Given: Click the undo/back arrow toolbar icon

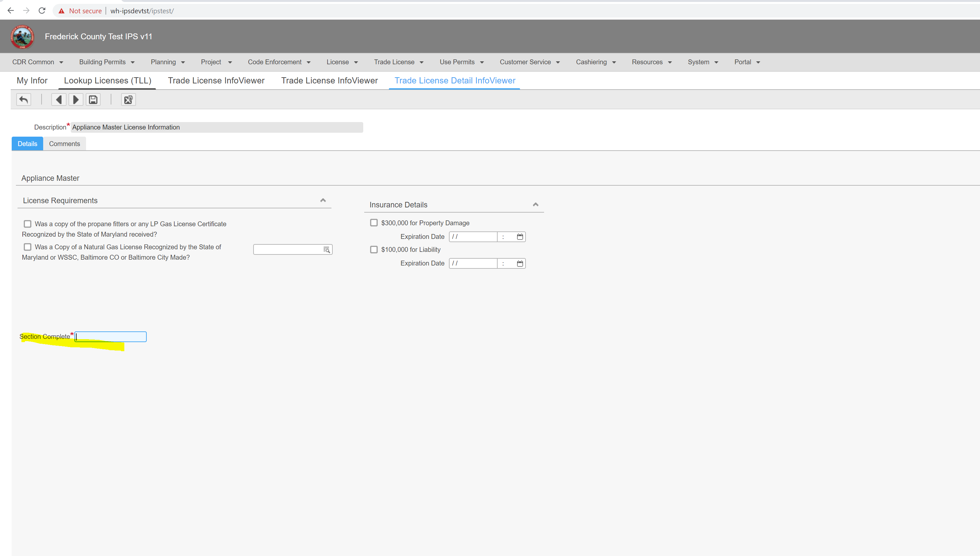Looking at the screenshot, I should [x=24, y=100].
